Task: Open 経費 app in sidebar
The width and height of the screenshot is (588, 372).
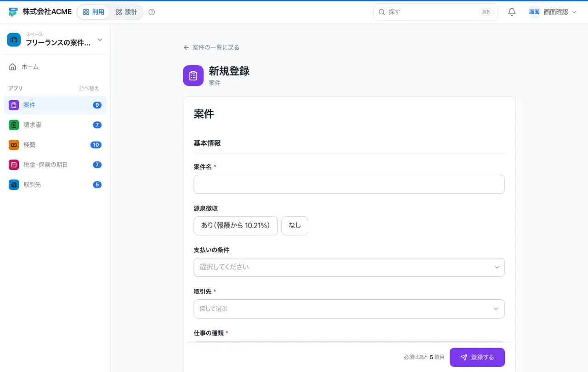Action: pos(55,145)
